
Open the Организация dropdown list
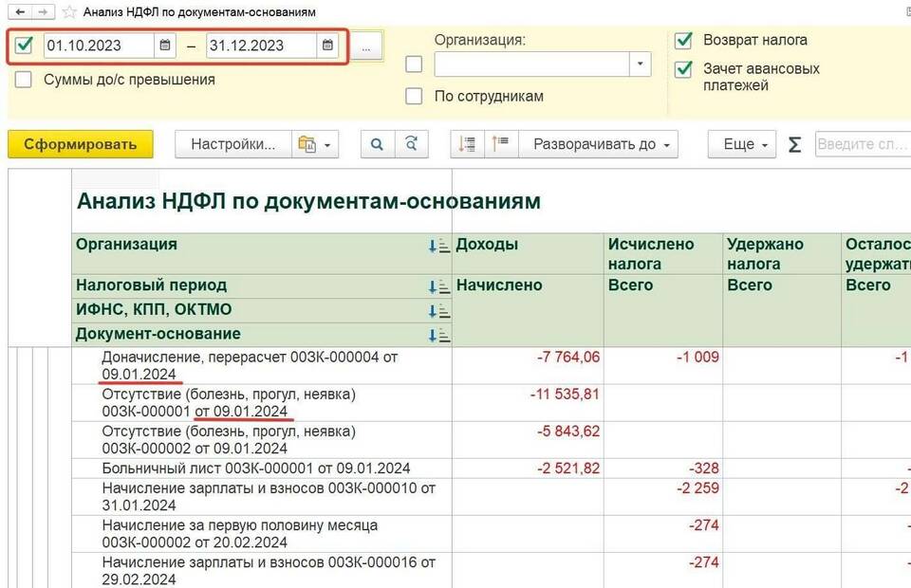point(641,64)
